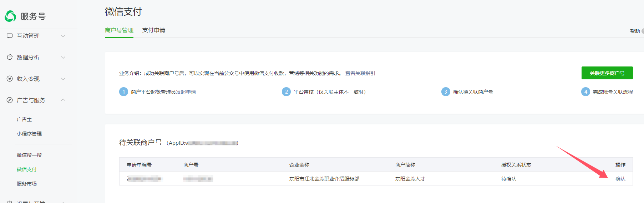Click the 关联更多商户号 green button
The height and width of the screenshot is (203, 644).
(x=607, y=73)
